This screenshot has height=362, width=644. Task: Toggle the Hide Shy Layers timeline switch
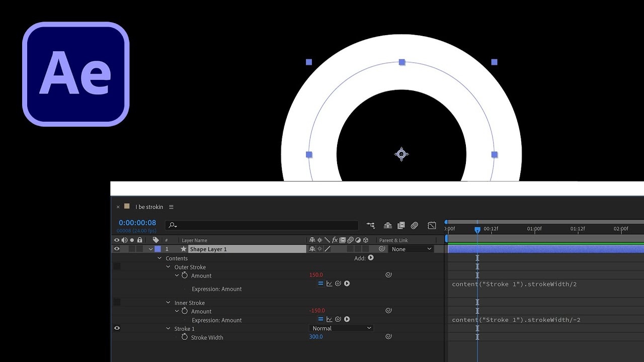click(x=388, y=225)
